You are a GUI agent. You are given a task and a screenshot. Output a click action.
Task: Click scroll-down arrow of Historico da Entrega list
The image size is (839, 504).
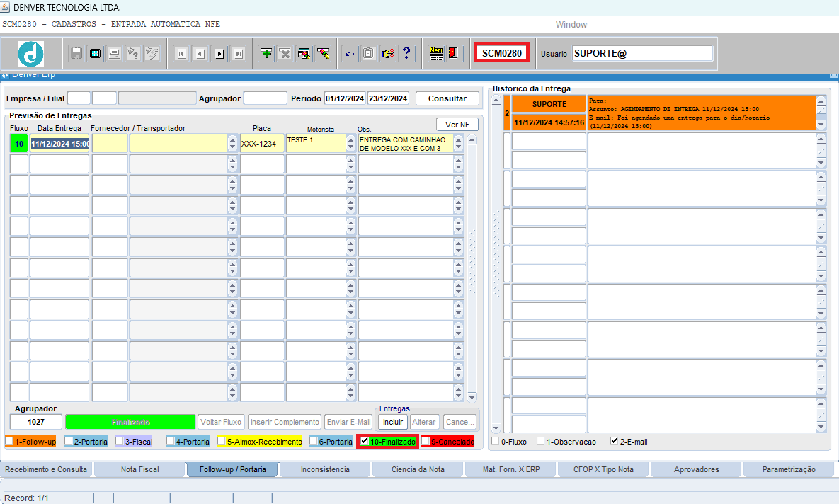pos(496,428)
